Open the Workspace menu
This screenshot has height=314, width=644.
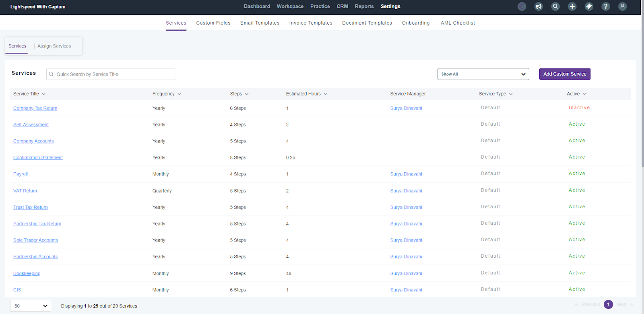pyautogui.click(x=290, y=6)
